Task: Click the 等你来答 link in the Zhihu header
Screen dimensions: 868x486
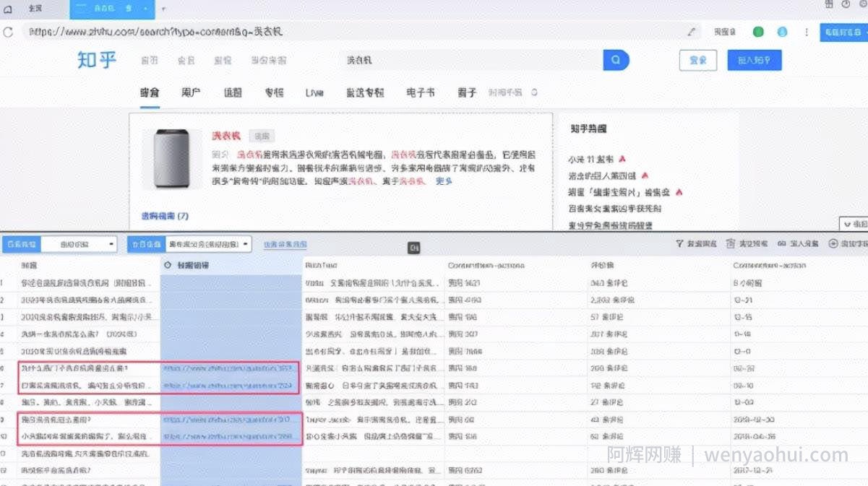Action: pyautogui.click(x=268, y=61)
